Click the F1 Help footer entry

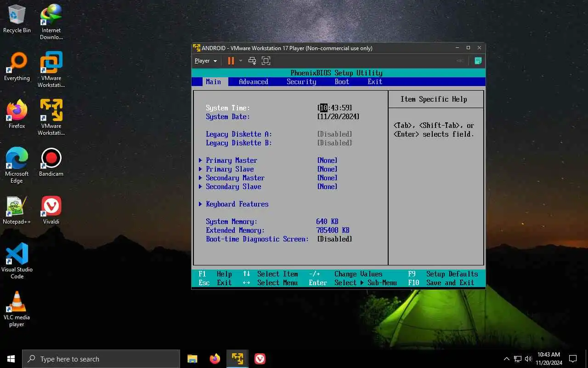click(215, 274)
